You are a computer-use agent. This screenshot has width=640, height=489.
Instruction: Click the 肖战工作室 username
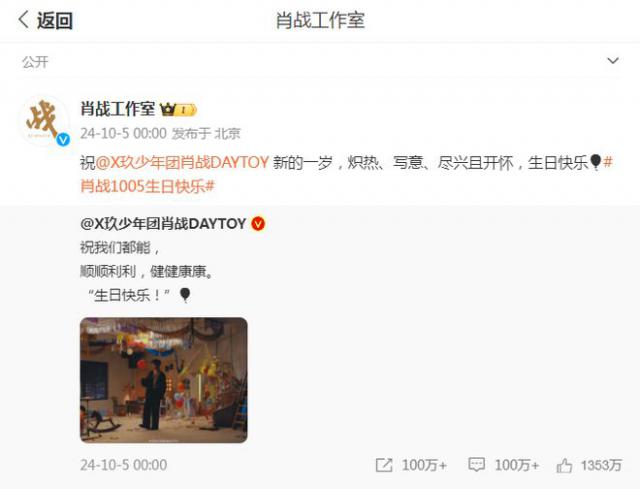click(x=118, y=109)
